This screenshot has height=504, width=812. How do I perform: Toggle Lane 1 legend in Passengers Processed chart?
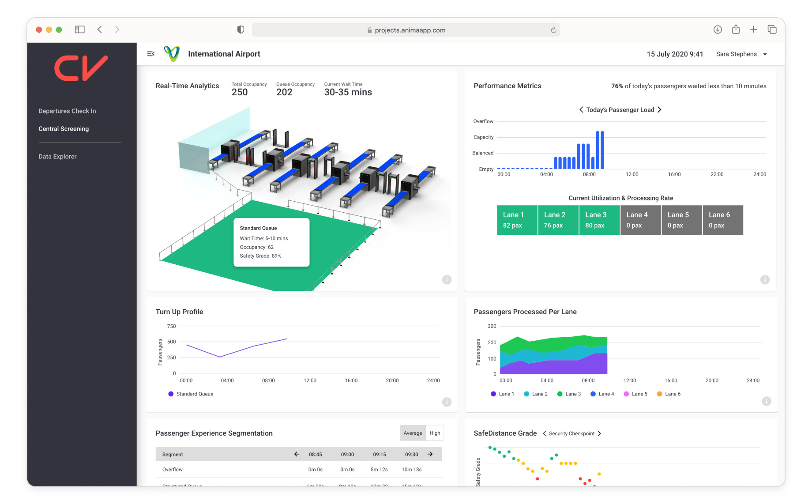pyautogui.click(x=502, y=394)
